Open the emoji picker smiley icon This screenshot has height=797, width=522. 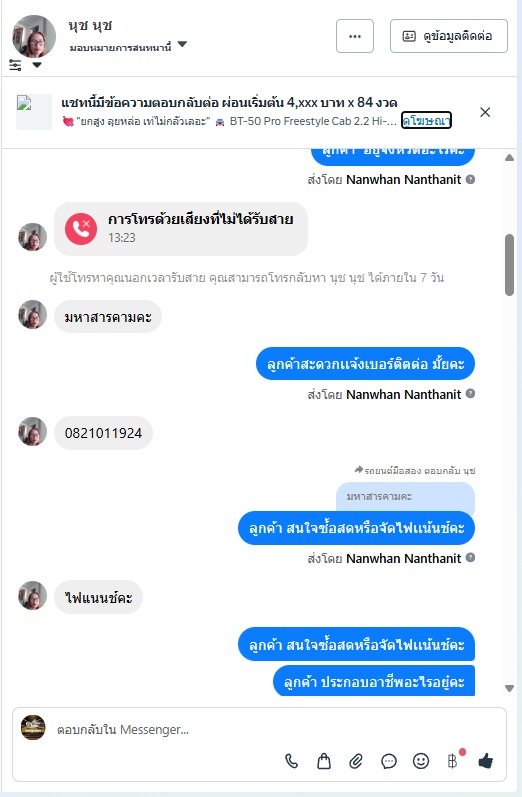coord(421,761)
